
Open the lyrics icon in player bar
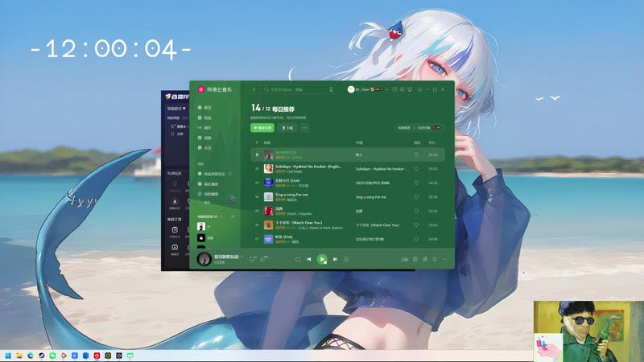pos(425,259)
